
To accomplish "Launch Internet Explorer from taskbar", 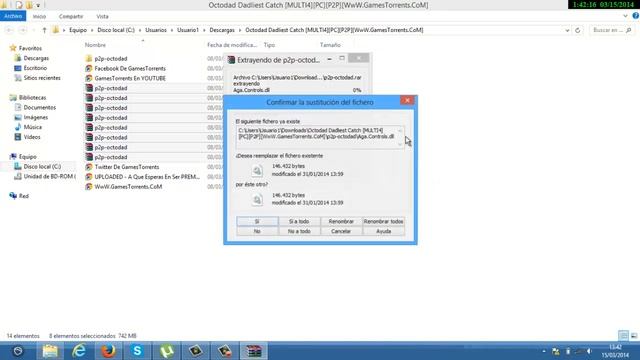I will 79,351.
